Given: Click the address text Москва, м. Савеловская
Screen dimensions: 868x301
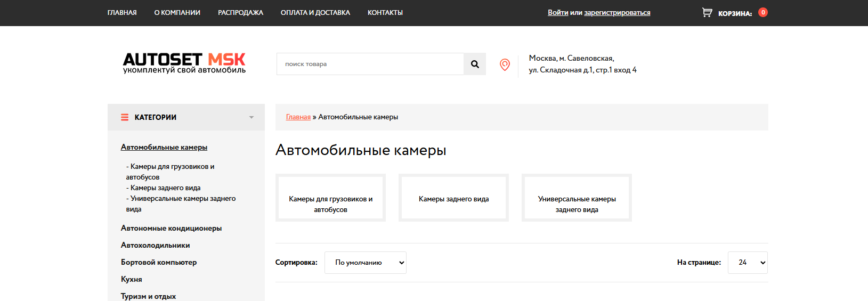Looking at the screenshot, I should click(x=571, y=58).
